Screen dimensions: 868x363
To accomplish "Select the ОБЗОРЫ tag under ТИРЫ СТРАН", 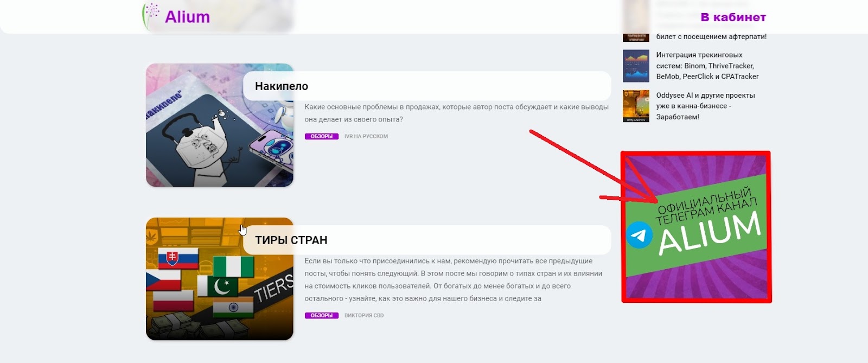I will [322, 315].
